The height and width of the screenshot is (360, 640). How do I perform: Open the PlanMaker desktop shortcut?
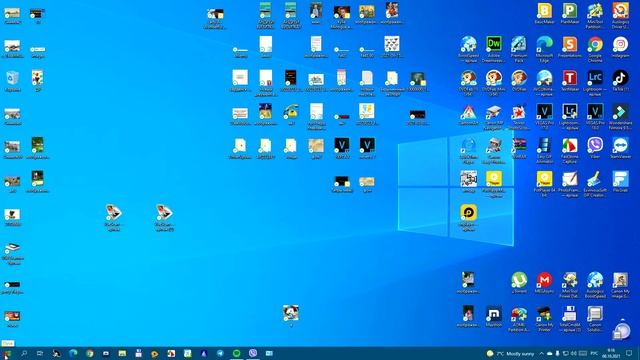tap(569, 13)
